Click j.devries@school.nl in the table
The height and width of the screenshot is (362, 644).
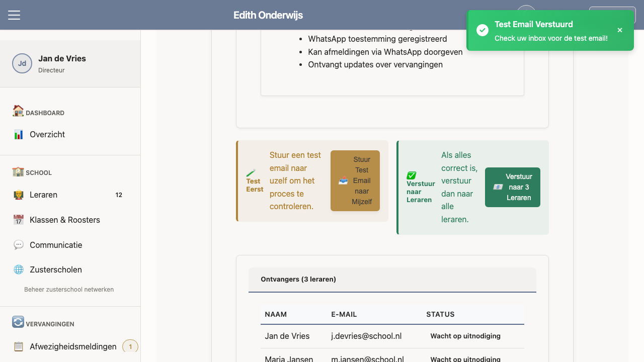(x=366, y=336)
